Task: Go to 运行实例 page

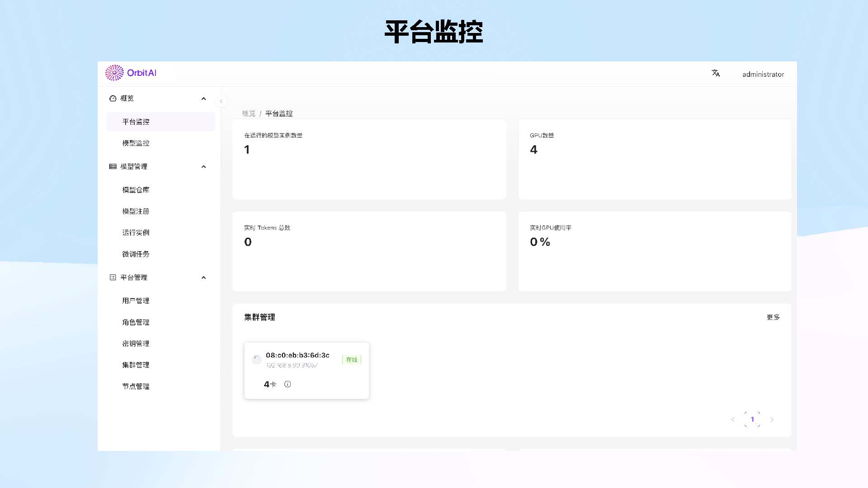Action: click(x=136, y=233)
